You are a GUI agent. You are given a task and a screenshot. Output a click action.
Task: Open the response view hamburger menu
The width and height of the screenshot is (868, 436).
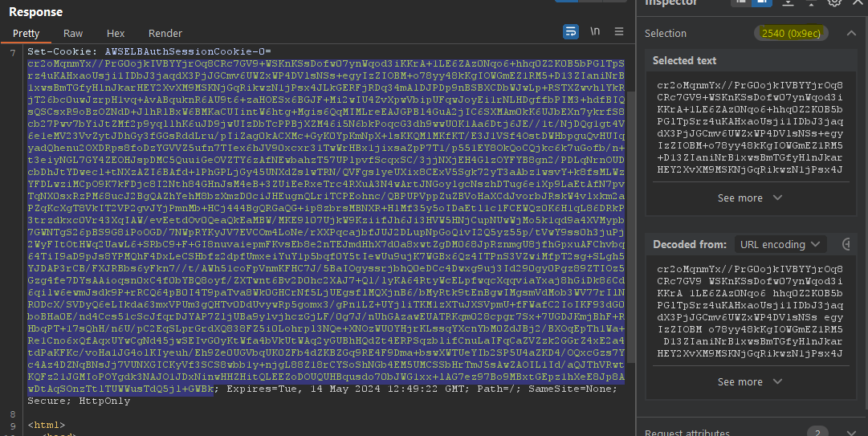pos(619,31)
